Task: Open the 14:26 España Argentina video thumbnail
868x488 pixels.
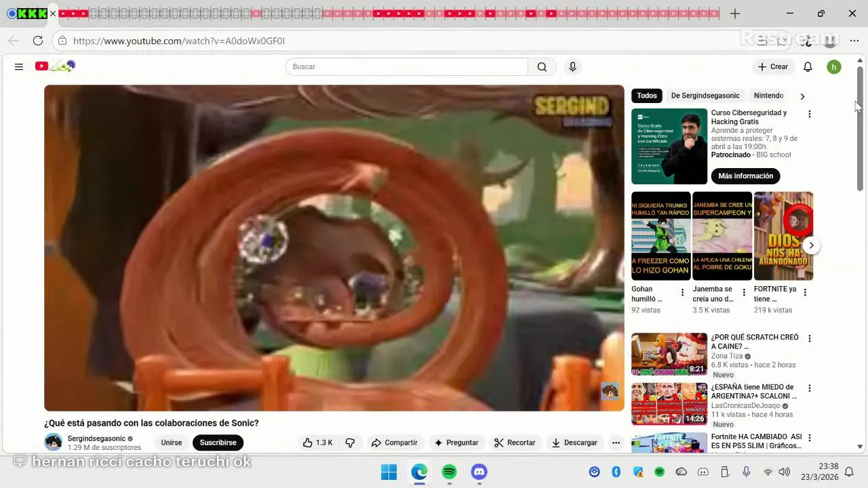Action: coord(669,404)
